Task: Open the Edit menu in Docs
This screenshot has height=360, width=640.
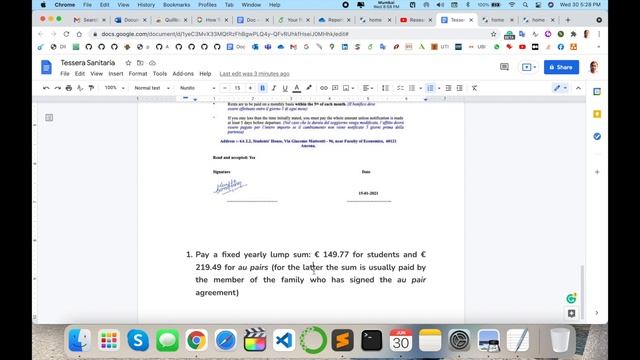Action: tap(80, 74)
